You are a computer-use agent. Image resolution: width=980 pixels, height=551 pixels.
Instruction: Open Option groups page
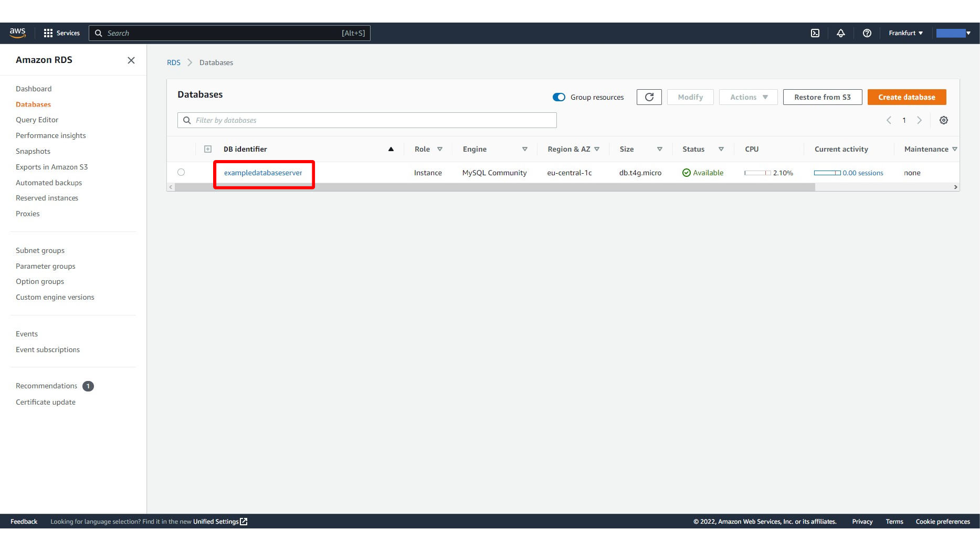coord(40,281)
